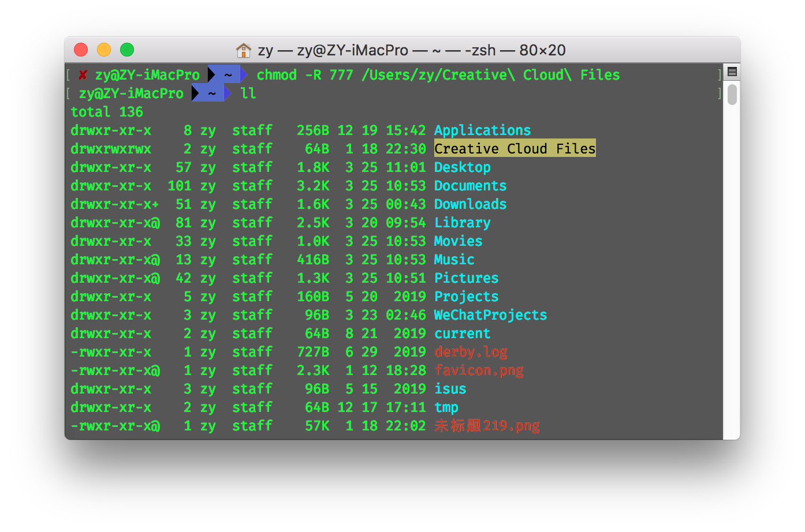
Task: Click the red X error status icon
Action: coord(83,75)
